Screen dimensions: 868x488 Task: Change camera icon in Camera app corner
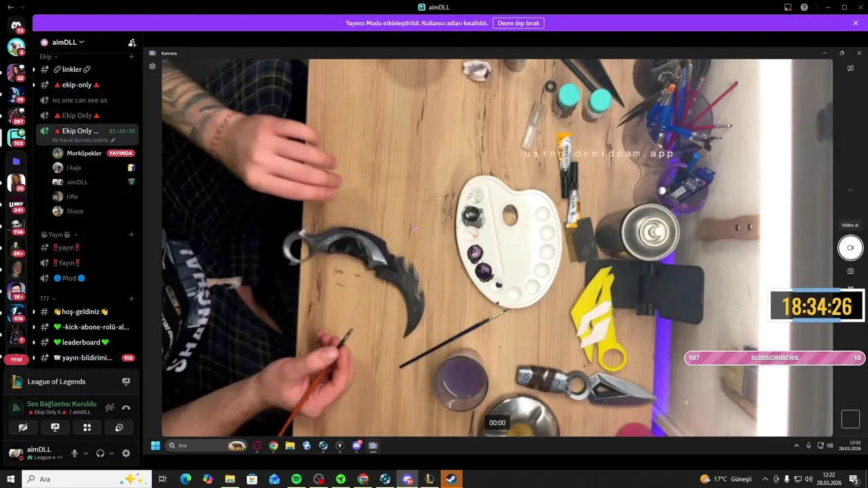pos(850,68)
